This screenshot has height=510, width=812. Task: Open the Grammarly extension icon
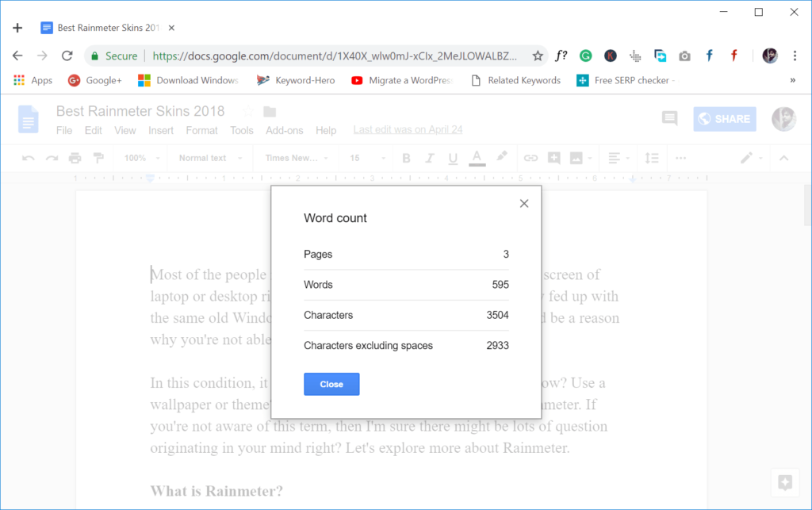pos(585,56)
